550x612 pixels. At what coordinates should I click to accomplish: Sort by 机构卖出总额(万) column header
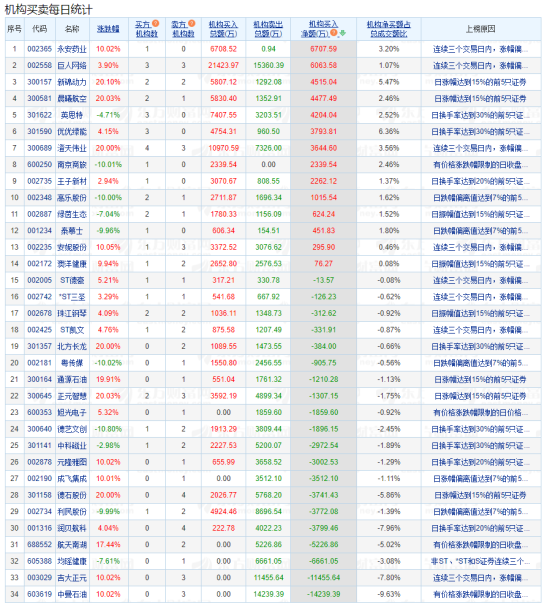[268, 29]
